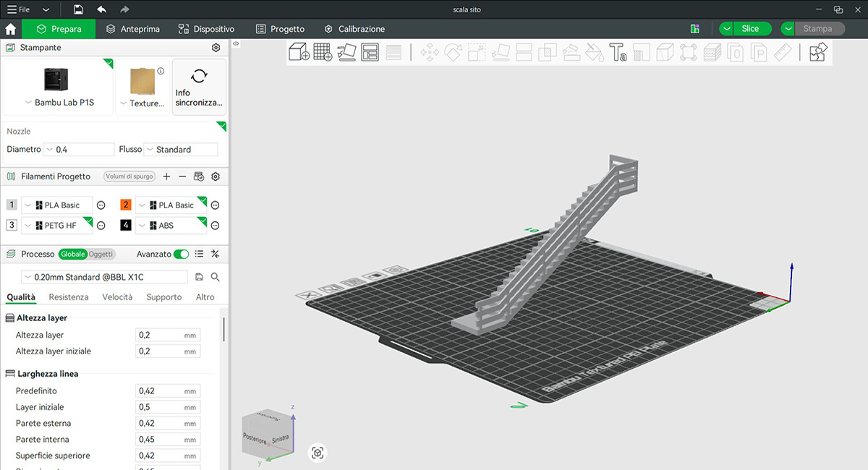868x470 pixels.
Task: Click the gray color swatch for filament 1
Action: point(12,205)
